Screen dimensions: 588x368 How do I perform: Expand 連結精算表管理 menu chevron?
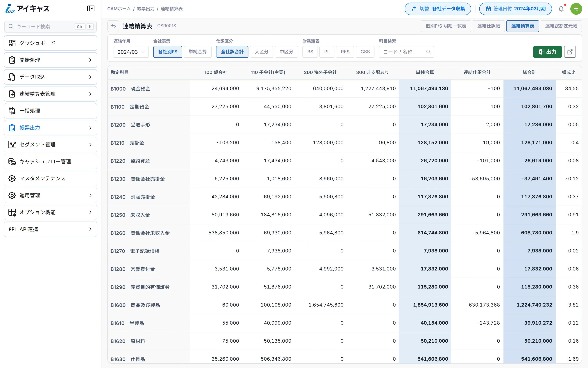click(x=90, y=94)
